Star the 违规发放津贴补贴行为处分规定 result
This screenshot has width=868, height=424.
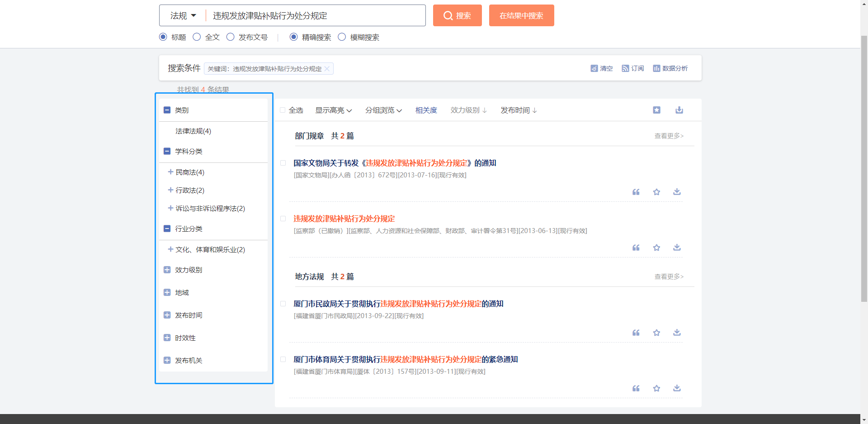coord(656,248)
